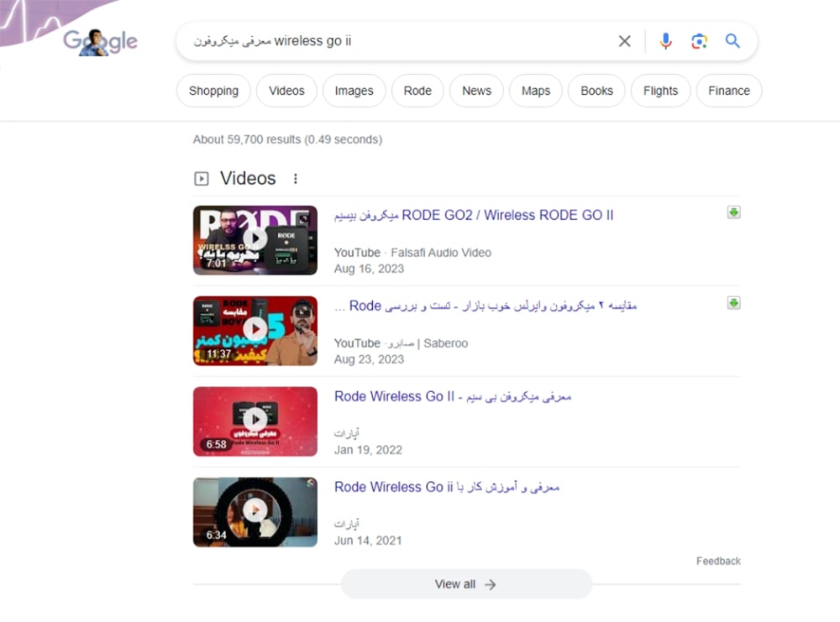
Task: Select the Books filter chip
Action: (596, 91)
